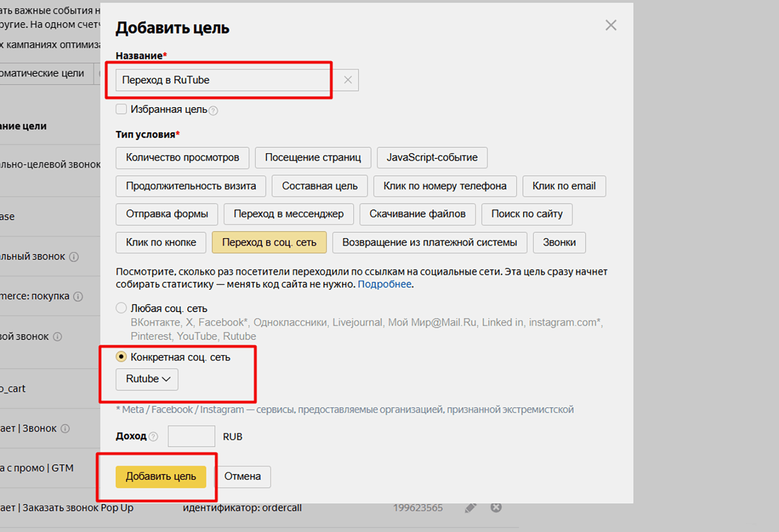Follow the Подробнее link
Screen dimensions: 779x532
click(x=384, y=284)
